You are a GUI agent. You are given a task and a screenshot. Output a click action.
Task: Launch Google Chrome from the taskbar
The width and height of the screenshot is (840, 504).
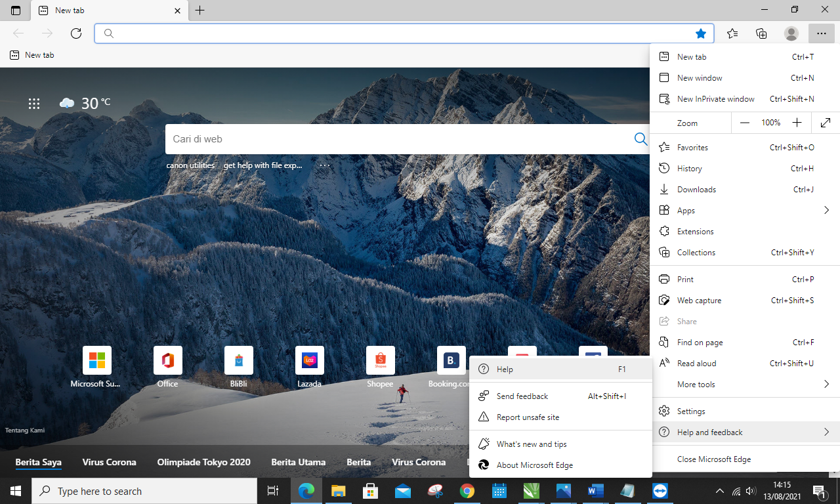tap(467, 490)
